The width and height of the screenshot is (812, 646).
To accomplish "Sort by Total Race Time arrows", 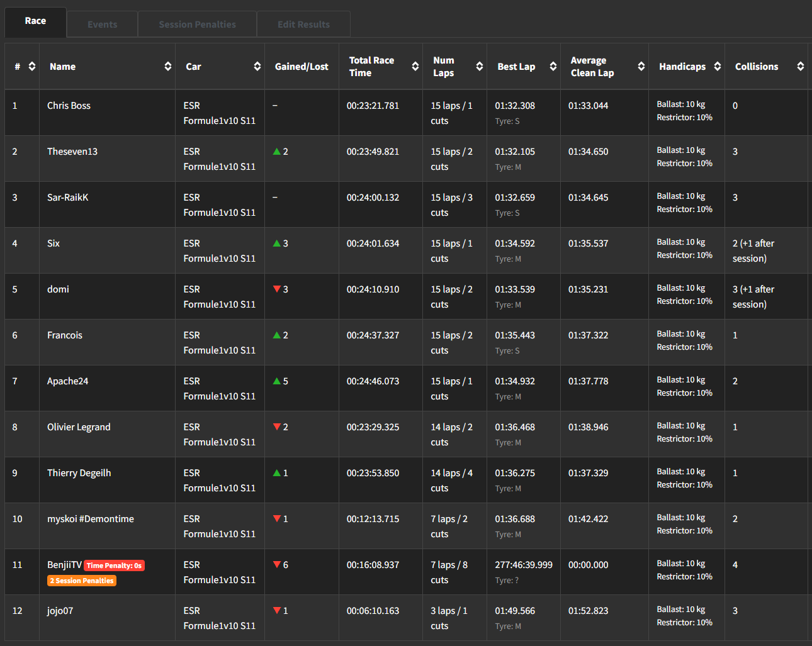I will 415,67.
